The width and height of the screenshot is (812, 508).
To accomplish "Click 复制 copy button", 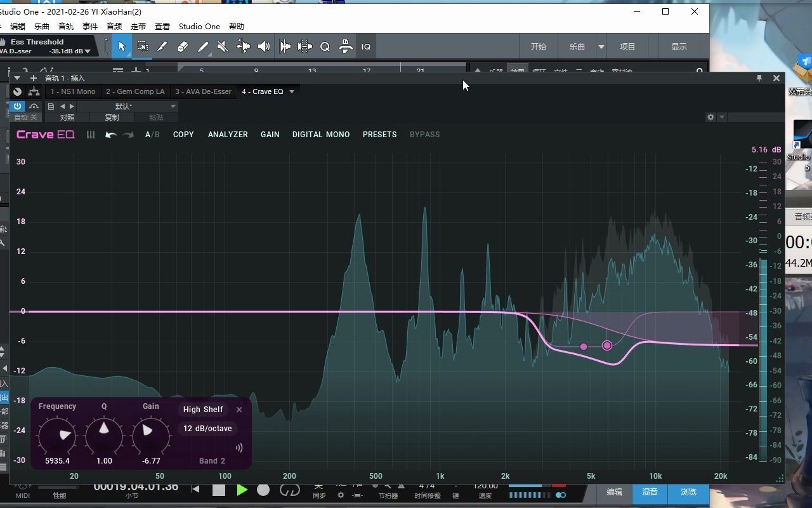I will click(x=112, y=117).
